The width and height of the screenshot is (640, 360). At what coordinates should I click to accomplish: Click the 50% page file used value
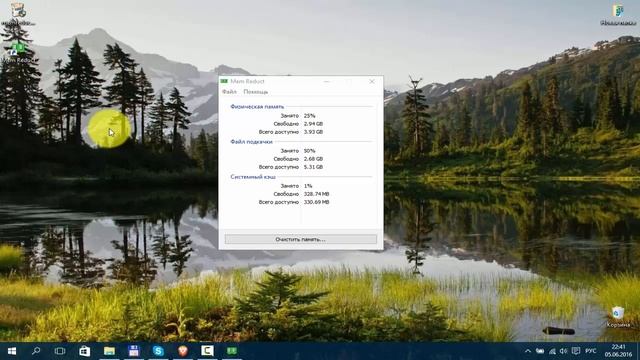[309, 151]
